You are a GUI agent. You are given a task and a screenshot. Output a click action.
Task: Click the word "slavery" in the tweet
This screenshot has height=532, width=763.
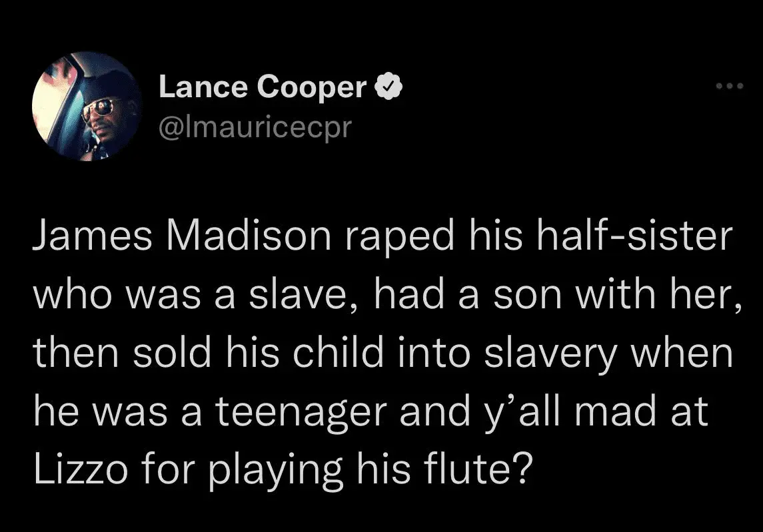point(546,354)
